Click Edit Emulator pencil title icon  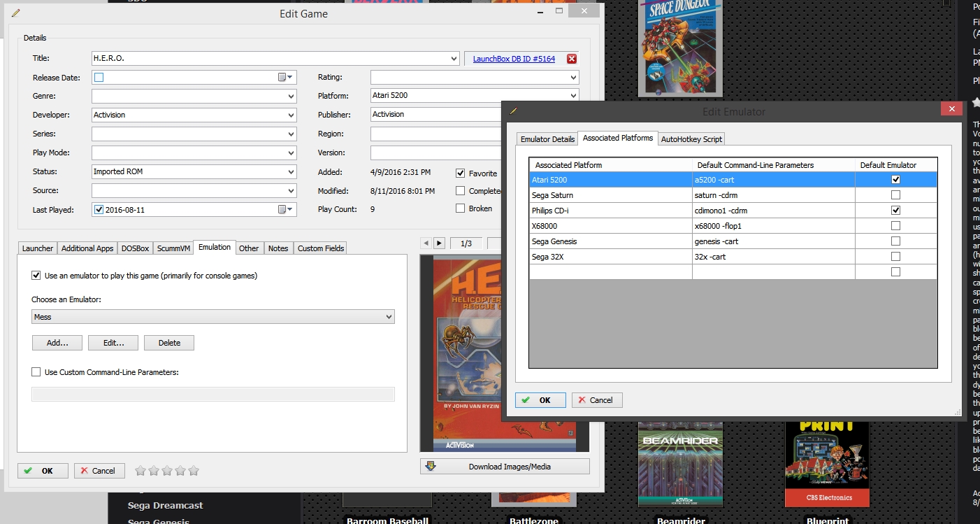[514, 111]
